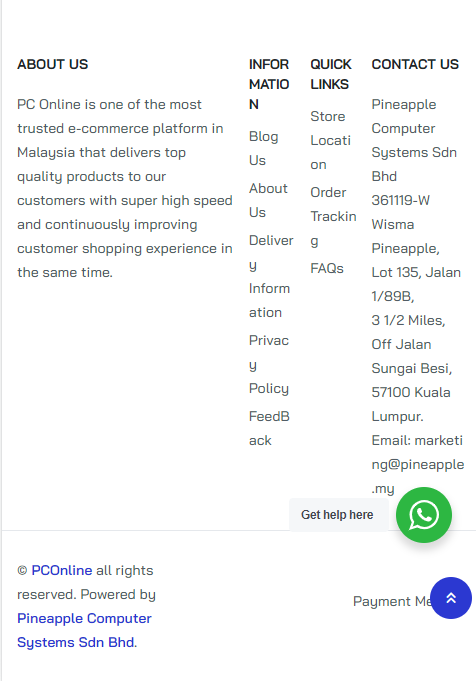Click the Payment Methods text

coord(391,601)
